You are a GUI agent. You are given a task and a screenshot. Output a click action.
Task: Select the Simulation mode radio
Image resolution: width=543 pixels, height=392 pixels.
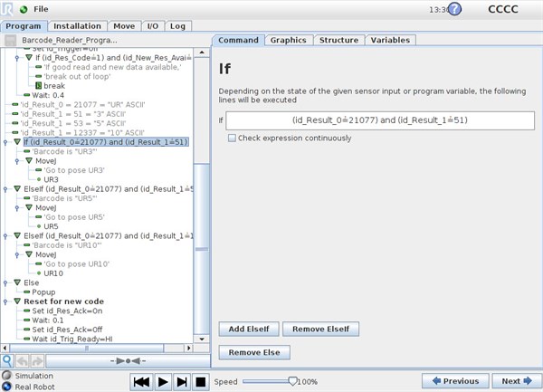click(6, 376)
